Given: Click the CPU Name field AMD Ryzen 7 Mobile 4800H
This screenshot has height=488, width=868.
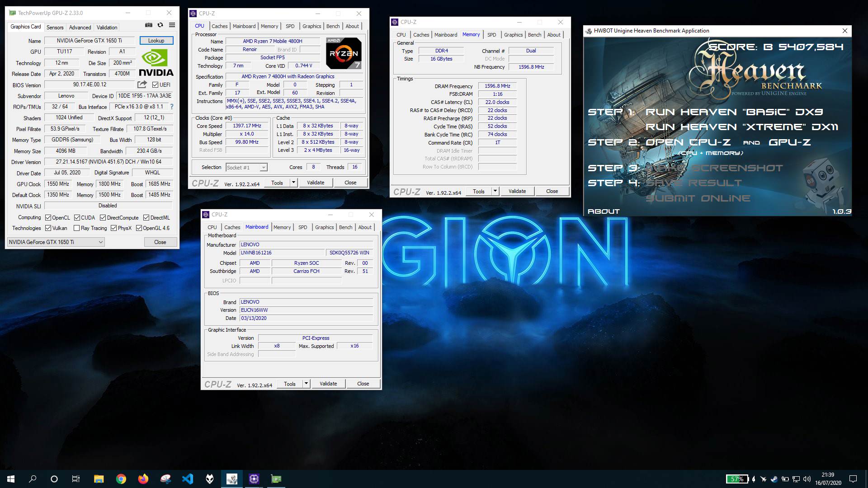Looking at the screenshot, I should 273,41.
